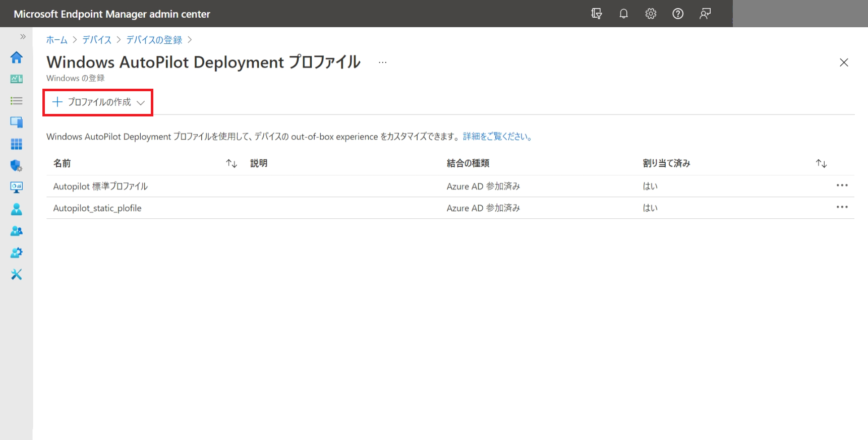Image resolution: width=868 pixels, height=440 pixels.
Task: Go to デバイスの登録 breadcrumb link
Action: pos(154,40)
